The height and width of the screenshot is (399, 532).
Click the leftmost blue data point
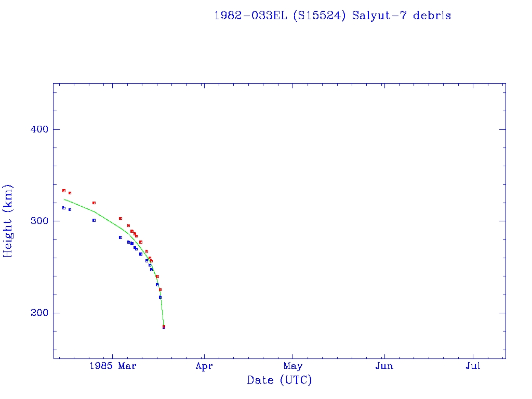pyautogui.click(x=64, y=208)
